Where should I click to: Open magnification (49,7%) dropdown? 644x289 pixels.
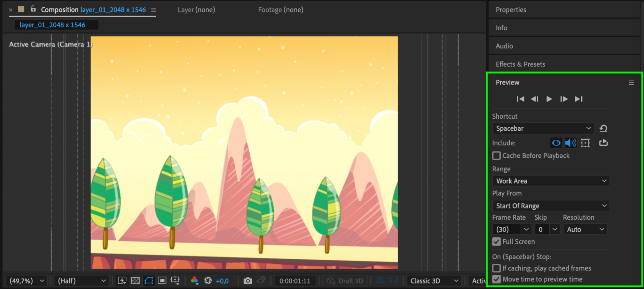click(26, 281)
